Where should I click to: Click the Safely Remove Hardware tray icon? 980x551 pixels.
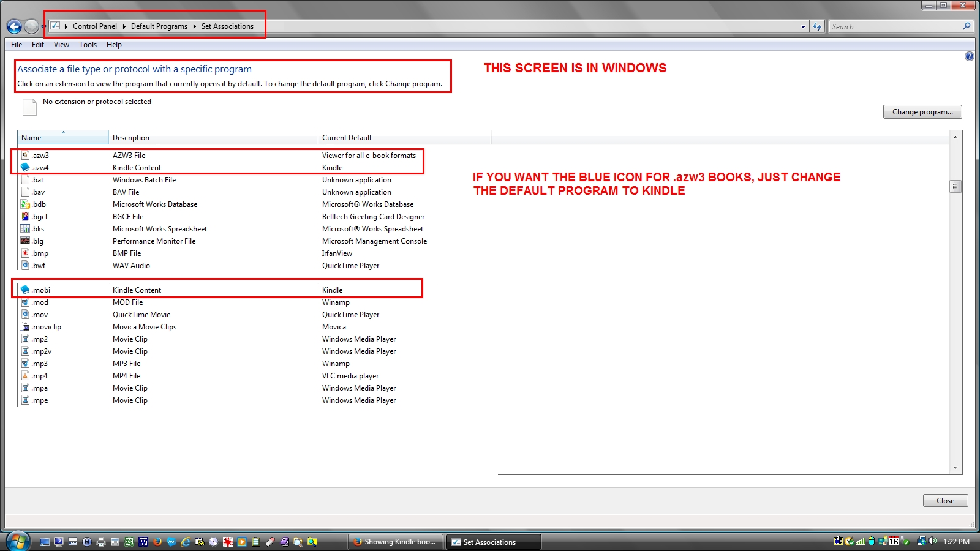pos(905,541)
